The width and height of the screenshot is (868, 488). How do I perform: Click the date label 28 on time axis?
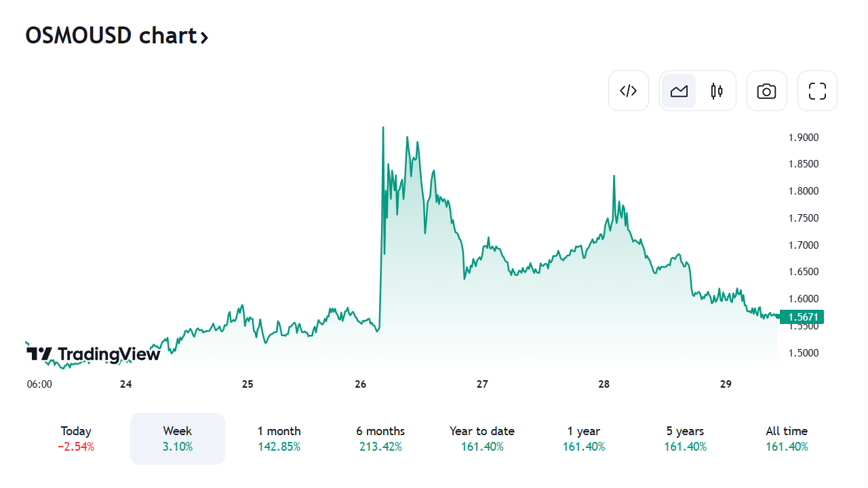tap(604, 384)
